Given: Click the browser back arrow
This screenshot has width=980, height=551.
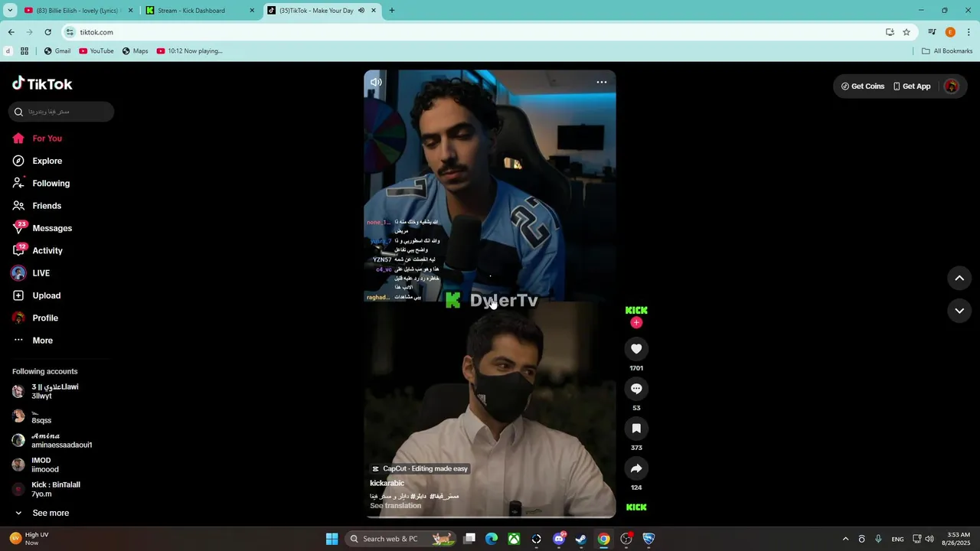Looking at the screenshot, I should (11, 32).
